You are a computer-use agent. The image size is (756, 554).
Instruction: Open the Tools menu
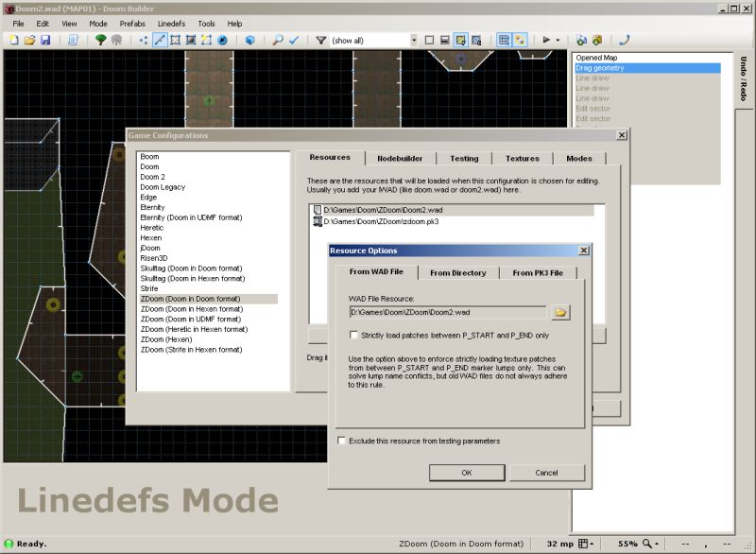[206, 24]
